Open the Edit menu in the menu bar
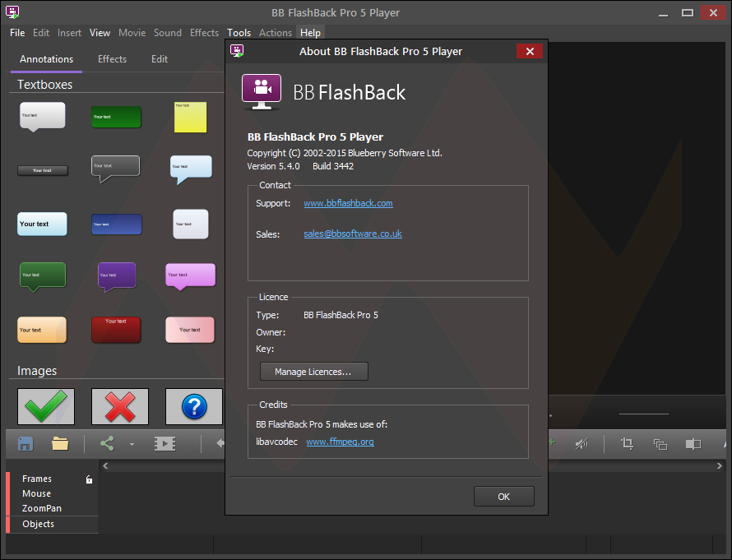 click(x=41, y=33)
